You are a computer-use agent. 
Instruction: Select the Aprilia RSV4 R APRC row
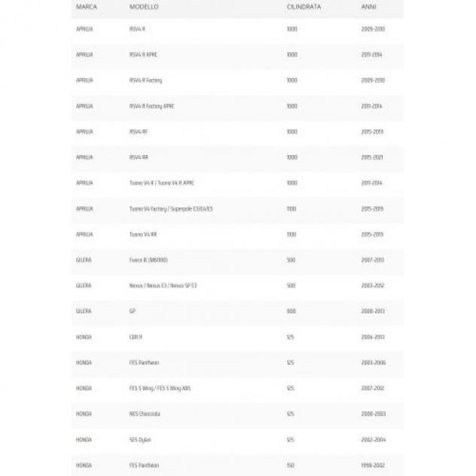238,55
